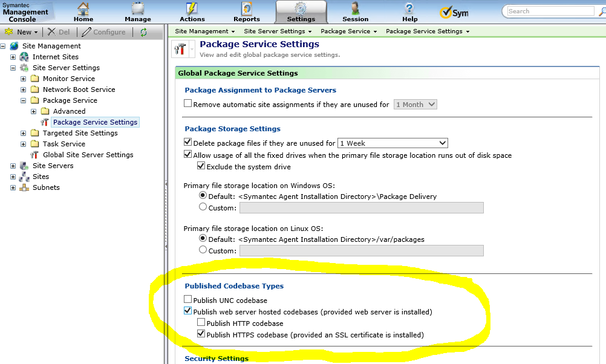Screen dimensions: 606x364
Task: Select Default radio for Linux storage location
Action: [203, 238]
